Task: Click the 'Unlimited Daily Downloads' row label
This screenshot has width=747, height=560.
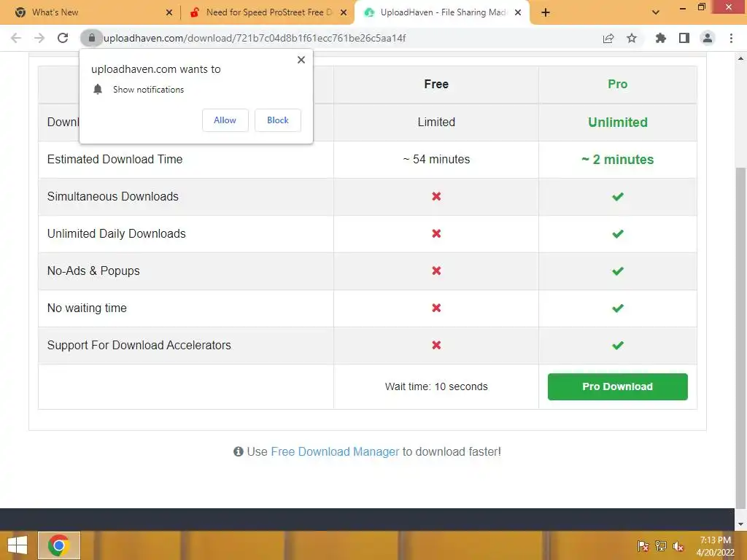Action: (116, 233)
